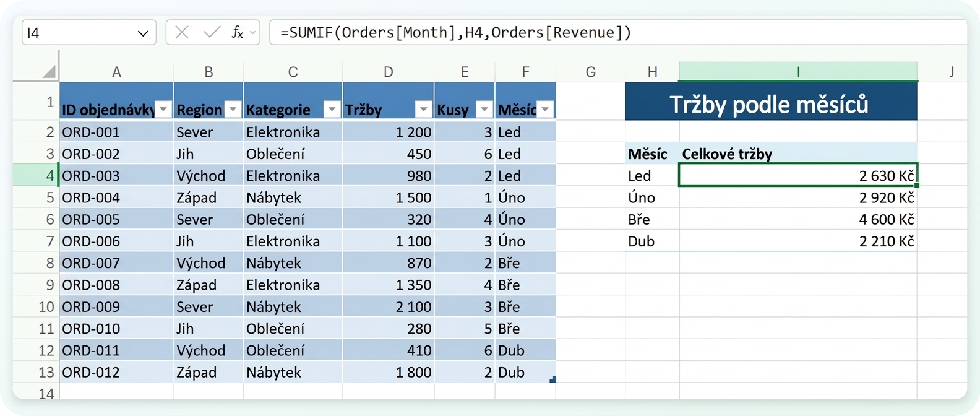
Task: Select column A header
Action: [x=116, y=72]
